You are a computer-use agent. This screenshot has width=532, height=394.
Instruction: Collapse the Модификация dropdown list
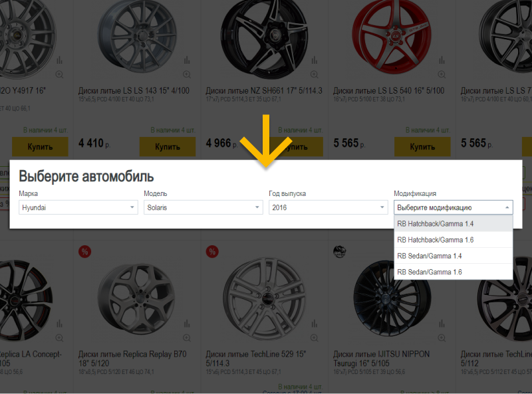(453, 208)
